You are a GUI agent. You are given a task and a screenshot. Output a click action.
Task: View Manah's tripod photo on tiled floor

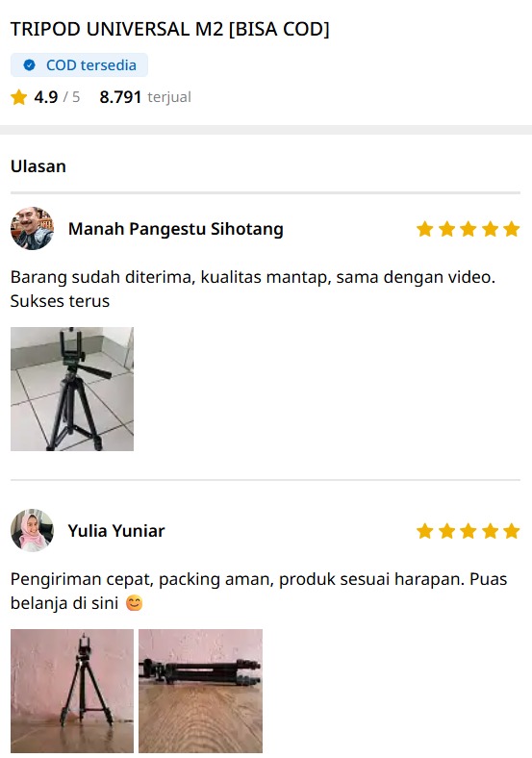click(x=72, y=390)
